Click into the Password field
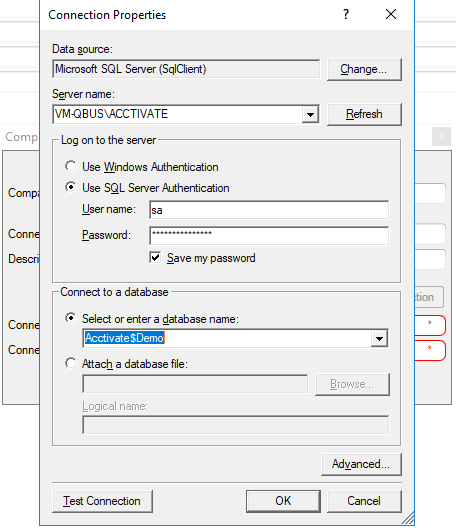 [269, 236]
